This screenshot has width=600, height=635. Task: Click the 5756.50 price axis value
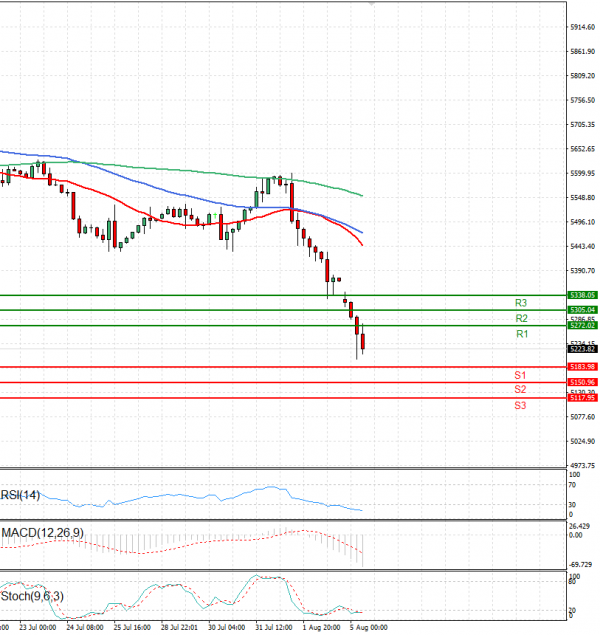point(582,100)
